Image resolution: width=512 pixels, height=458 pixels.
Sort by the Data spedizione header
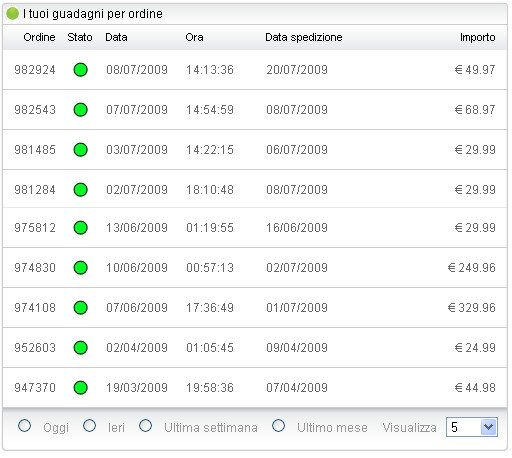[304, 37]
